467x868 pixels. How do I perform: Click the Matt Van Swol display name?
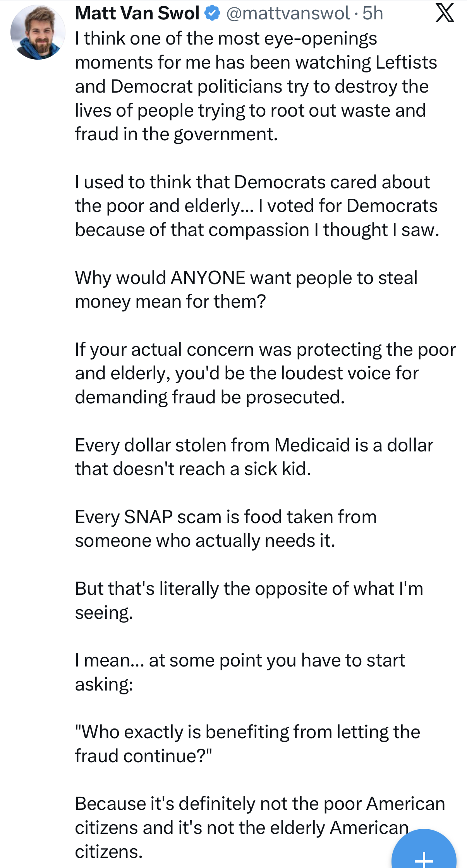[137, 14]
